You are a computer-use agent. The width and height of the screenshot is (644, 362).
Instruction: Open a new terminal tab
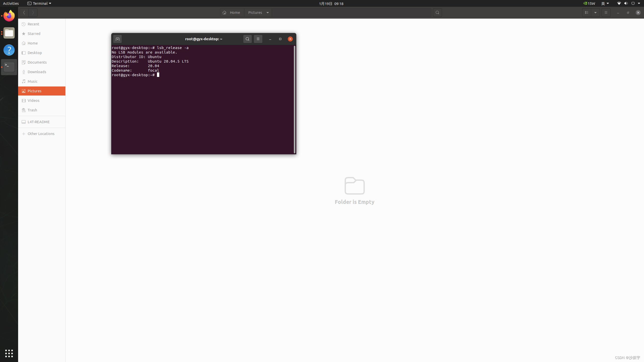click(x=117, y=39)
